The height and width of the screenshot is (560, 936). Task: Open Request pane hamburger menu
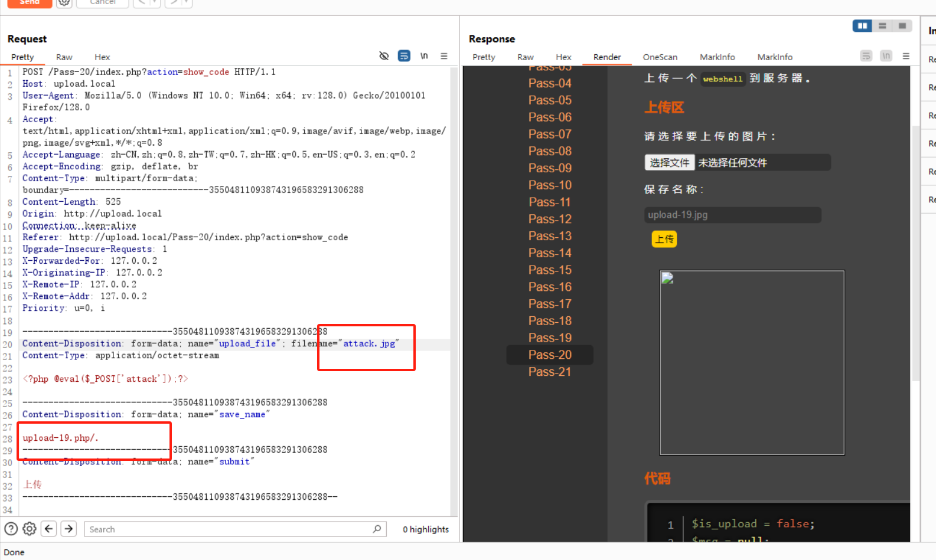[x=444, y=56]
